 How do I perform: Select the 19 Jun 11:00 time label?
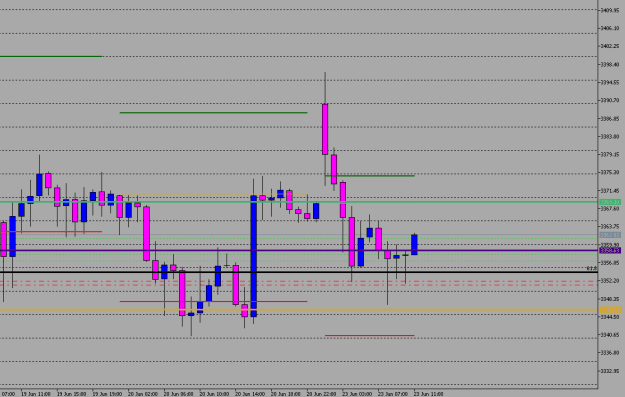[36, 394]
